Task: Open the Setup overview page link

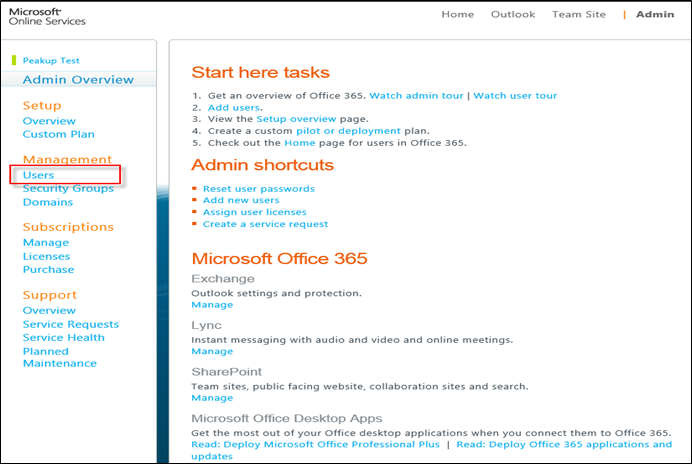Action: pyautogui.click(x=296, y=119)
